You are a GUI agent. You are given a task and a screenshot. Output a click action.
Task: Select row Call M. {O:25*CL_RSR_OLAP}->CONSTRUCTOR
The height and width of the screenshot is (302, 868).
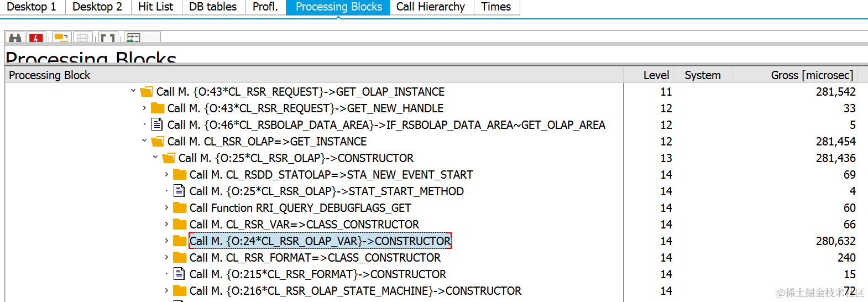click(296, 158)
